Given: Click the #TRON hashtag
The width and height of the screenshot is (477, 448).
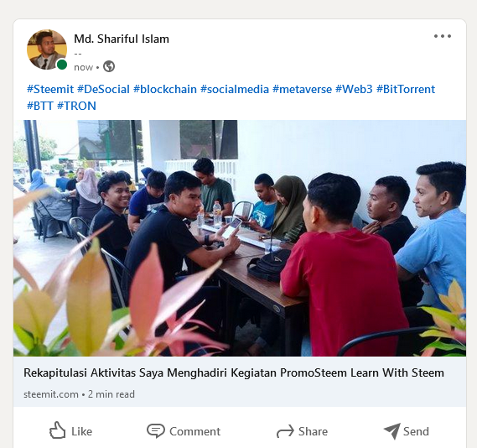Looking at the screenshot, I should (76, 106).
